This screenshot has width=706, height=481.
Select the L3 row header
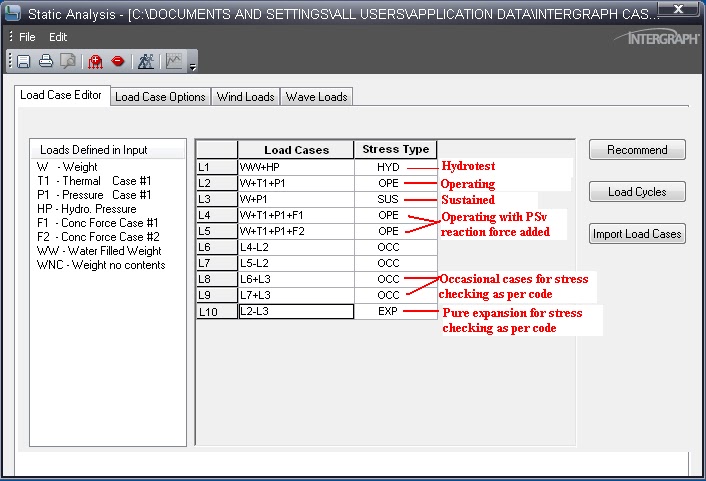(217, 199)
